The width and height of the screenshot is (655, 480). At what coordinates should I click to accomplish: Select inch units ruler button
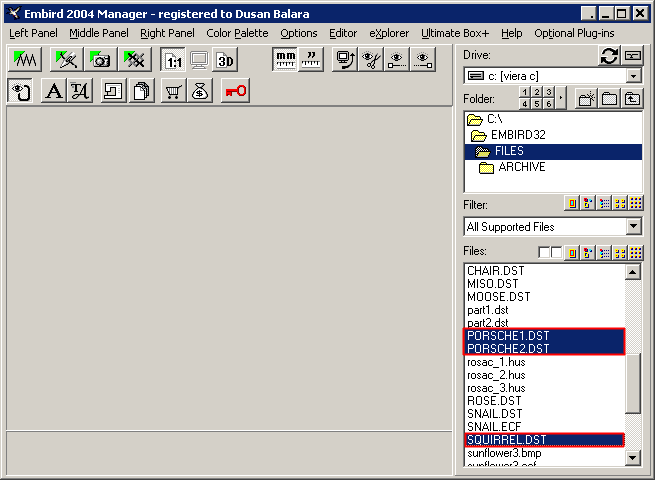[x=311, y=60]
